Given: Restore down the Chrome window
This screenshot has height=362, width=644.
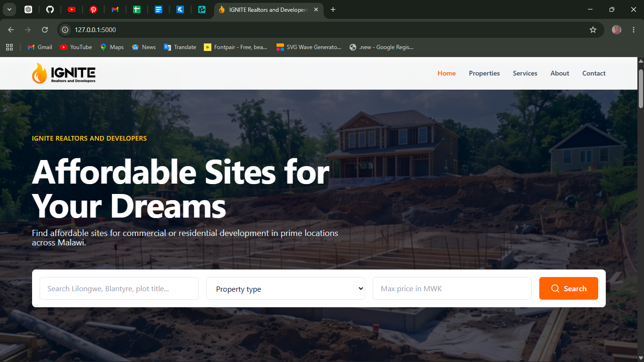Looking at the screenshot, I should 612,9.
